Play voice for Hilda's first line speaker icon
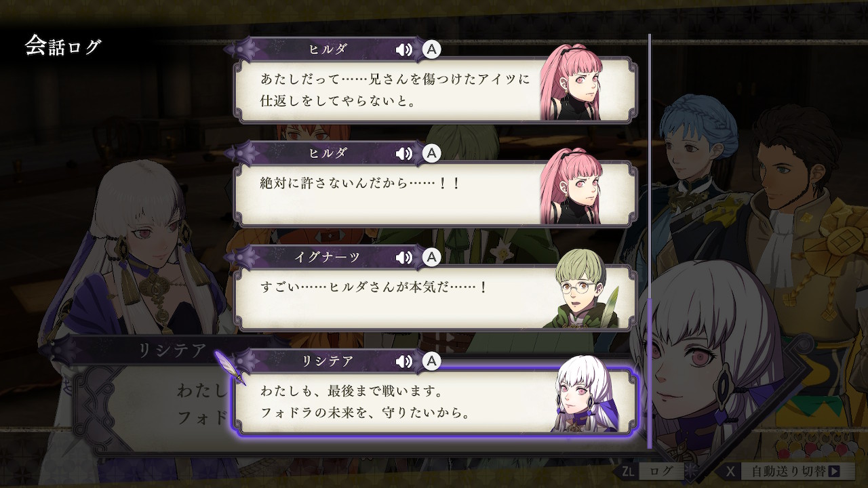 [404, 49]
